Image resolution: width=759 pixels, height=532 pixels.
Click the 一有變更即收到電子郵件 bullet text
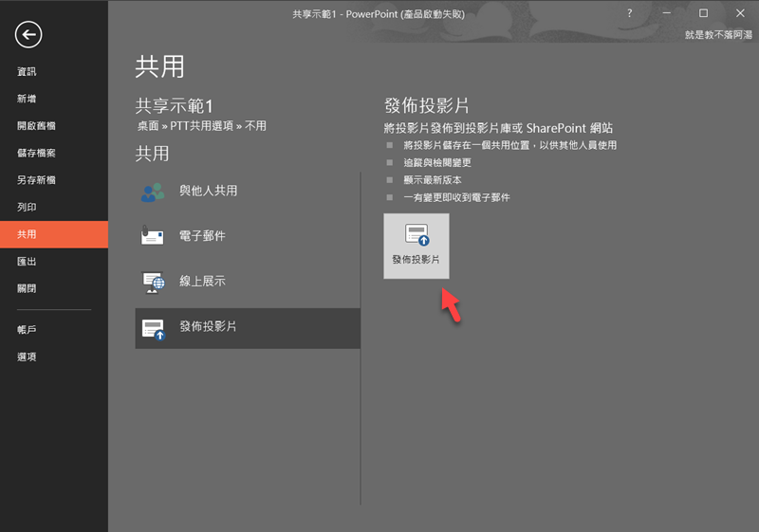tap(456, 197)
